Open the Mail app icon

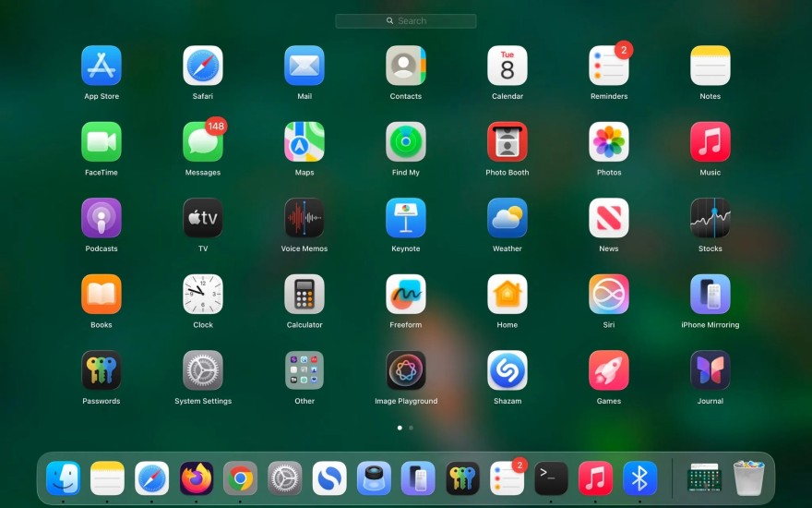(x=304, y=66)
